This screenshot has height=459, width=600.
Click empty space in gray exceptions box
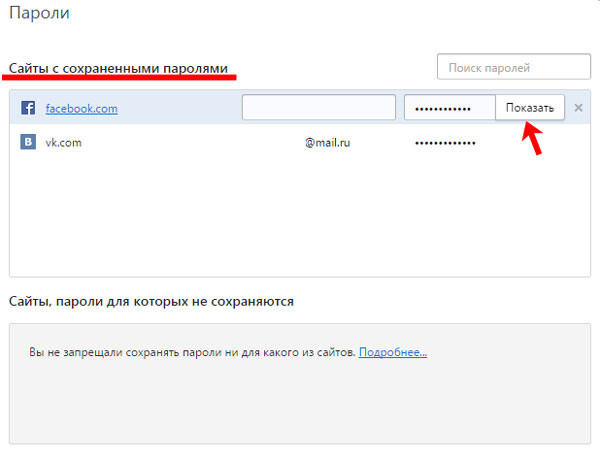coord(300,410)
